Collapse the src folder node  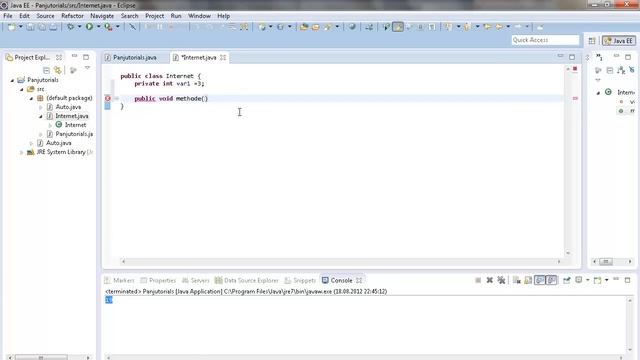22,89
